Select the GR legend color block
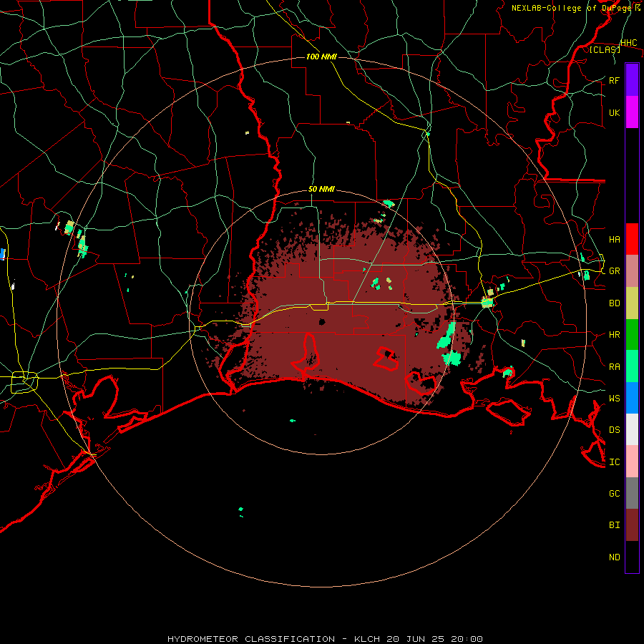This screenshot has width=644, height=644. 632,271
